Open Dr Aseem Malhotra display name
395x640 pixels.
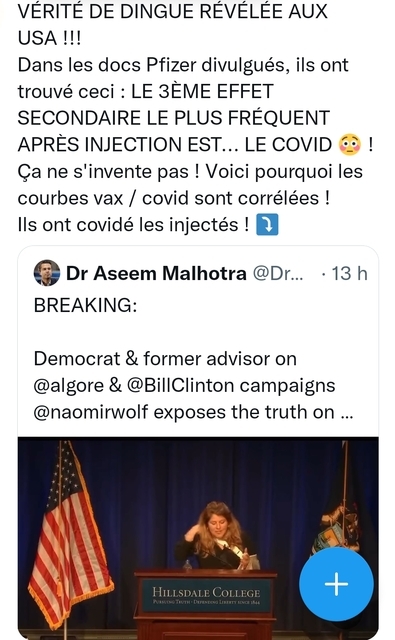tap(156, 273)
